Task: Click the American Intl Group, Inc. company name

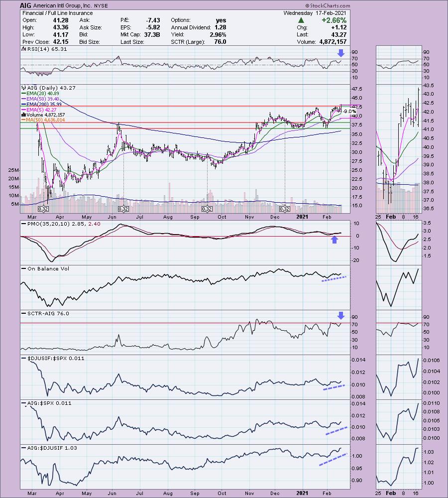Action: pyautogui.click(x=63, y=5)
